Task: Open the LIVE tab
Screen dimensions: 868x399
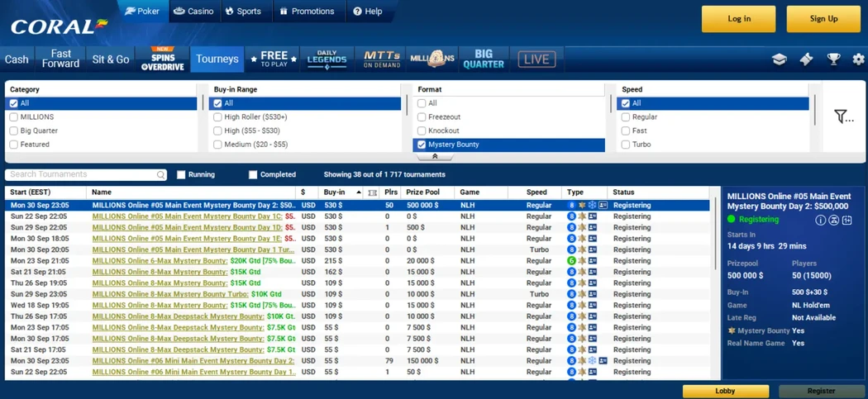Action: [x=537, y=59]
